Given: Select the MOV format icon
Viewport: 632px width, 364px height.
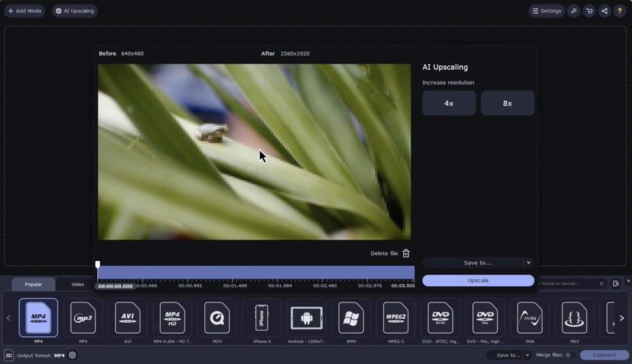Looking at the screenshot, I should [217, 318].
